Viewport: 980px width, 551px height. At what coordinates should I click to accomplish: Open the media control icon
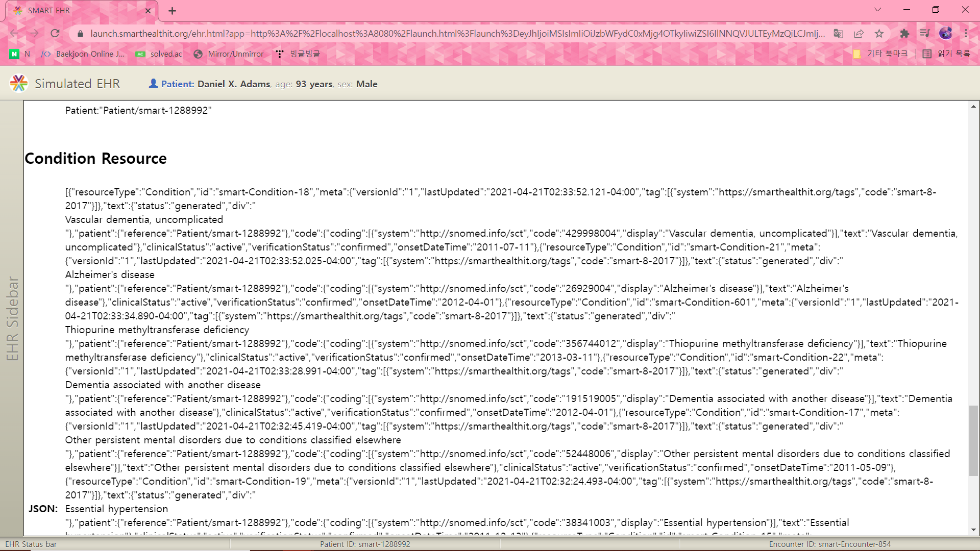(x=925, y=34)
